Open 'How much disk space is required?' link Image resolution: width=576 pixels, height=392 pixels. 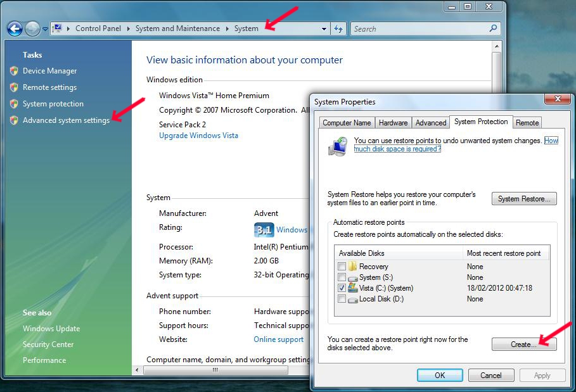click(397, 149)
